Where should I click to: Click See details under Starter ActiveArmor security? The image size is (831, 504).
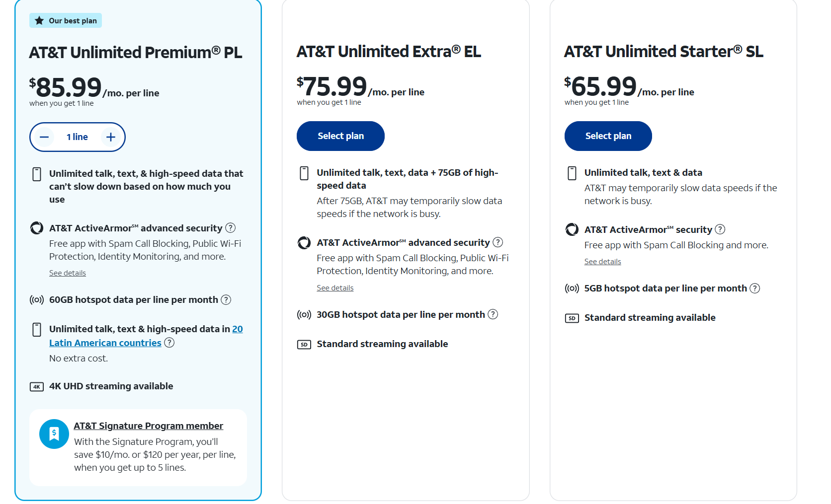(x=602, y=262)
